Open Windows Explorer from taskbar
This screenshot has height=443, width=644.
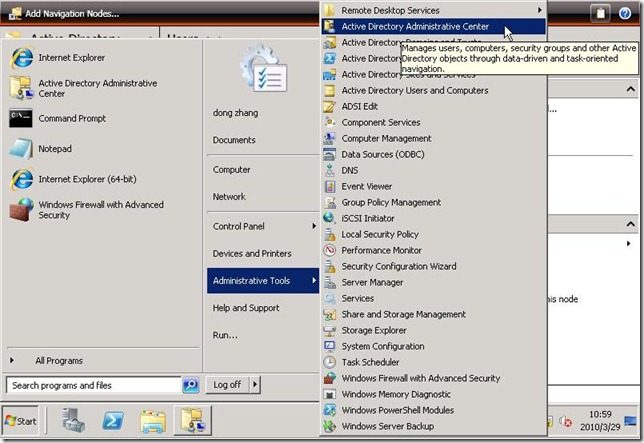(x=153, y=421)
